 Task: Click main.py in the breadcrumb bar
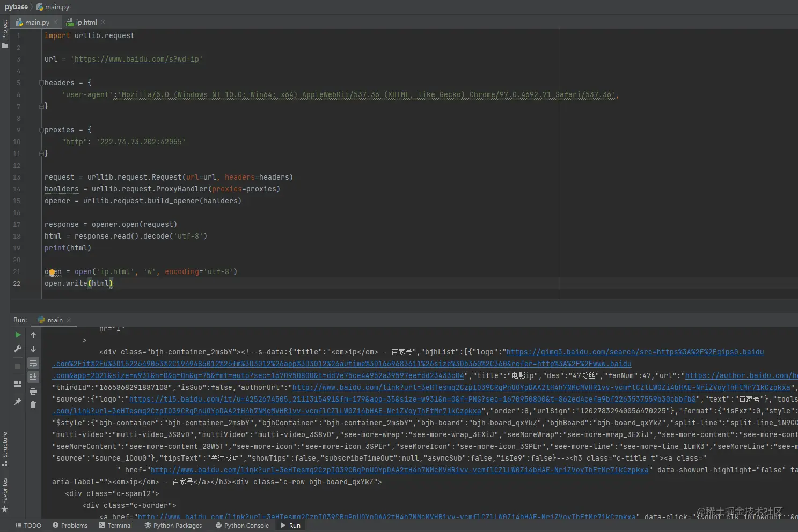tap(53, 7)
